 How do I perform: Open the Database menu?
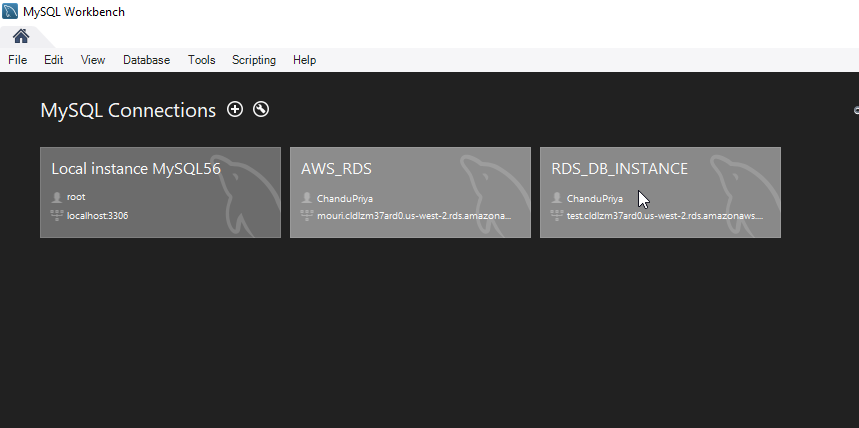(x=147, y=60)
